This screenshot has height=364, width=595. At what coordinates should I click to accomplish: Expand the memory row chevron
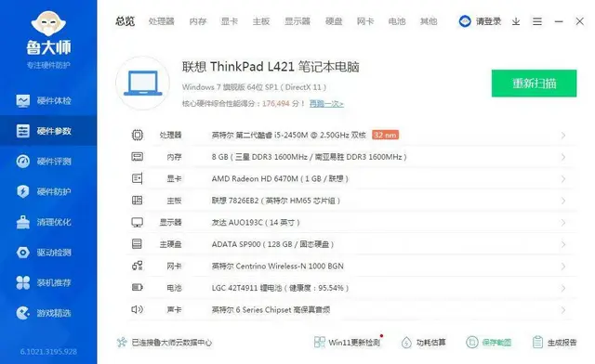[x=563, y=157]
